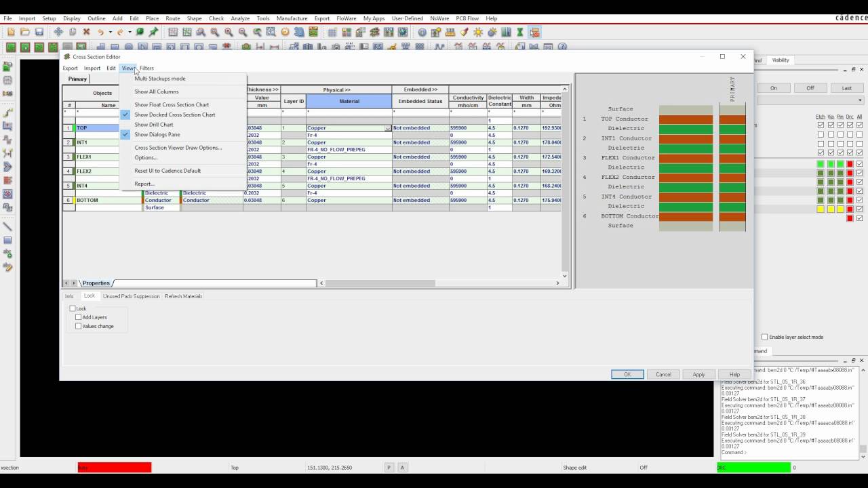Click the top red Drc color swatch
Image resolution: width=868 pixels, height=488 pixels.
tap(850, 164)
